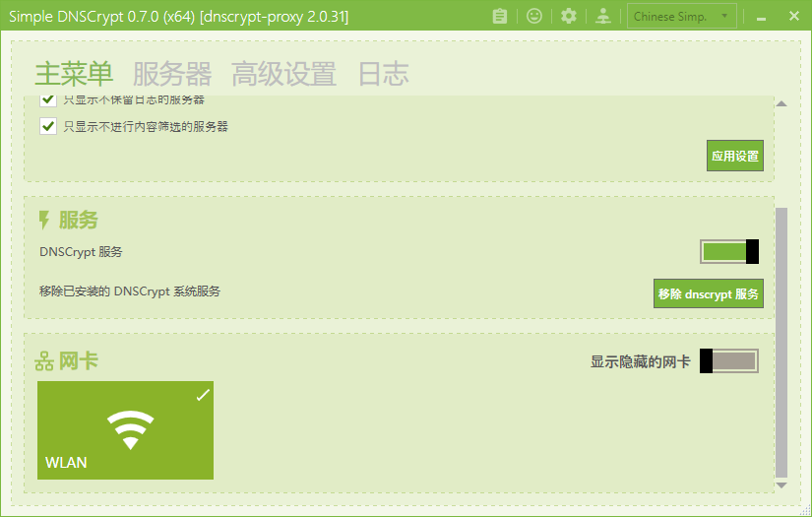Enable the 显示隐藏的网卡 switch

[x=729, y=361]
